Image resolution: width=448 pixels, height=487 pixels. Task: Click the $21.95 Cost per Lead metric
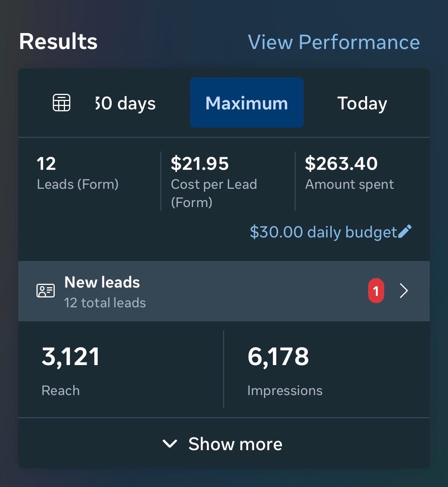coord(214,182)
